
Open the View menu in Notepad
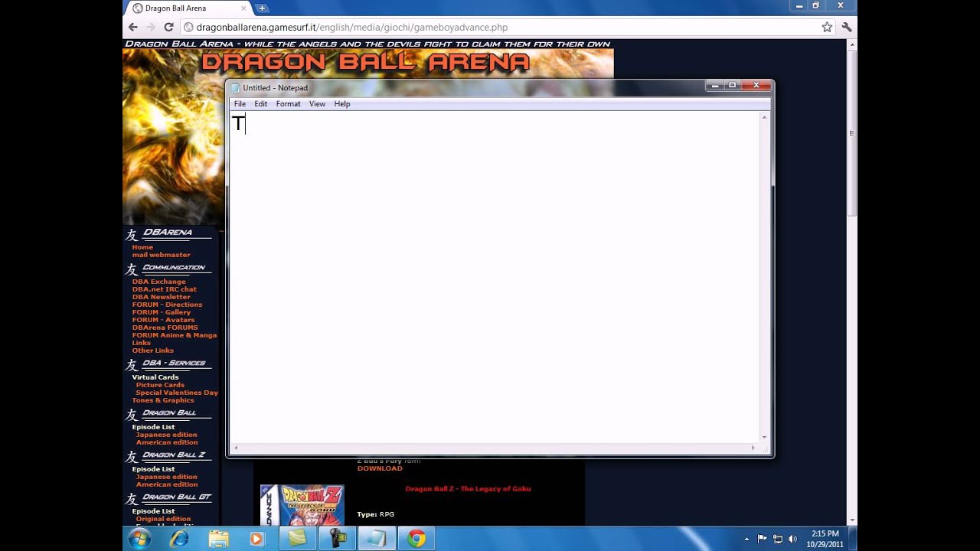317,104
